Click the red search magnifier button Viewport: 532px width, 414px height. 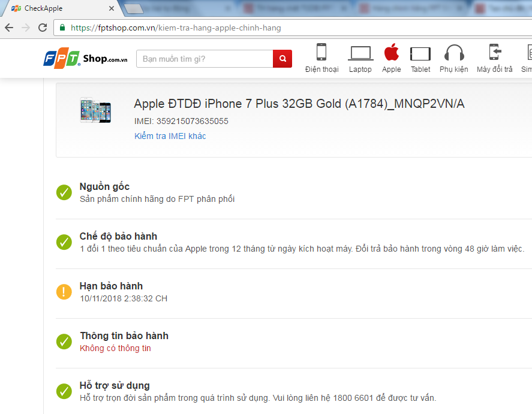coord(282,59)
